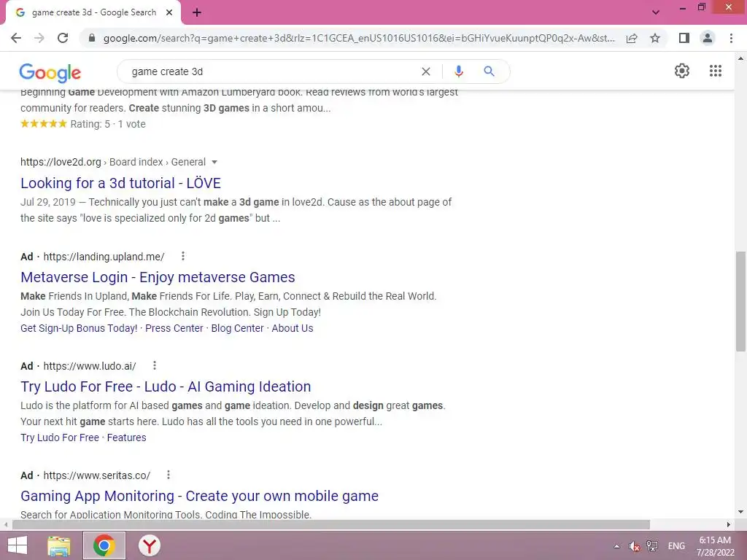Go forward with the browser arrow
This screenshot has height=560, width=747.
coord(39,38)
